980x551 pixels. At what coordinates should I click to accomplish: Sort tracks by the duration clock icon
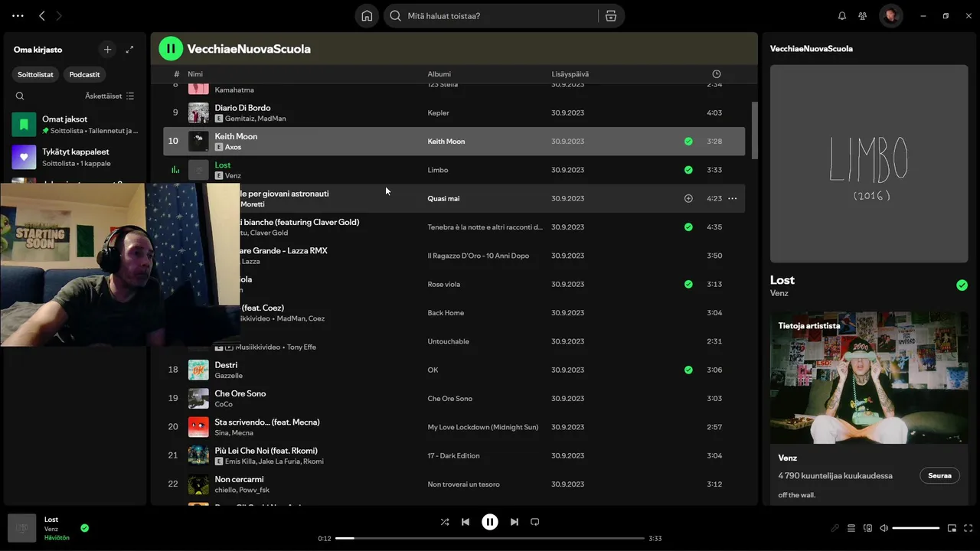pyautogui.click(x=717, y=74)
